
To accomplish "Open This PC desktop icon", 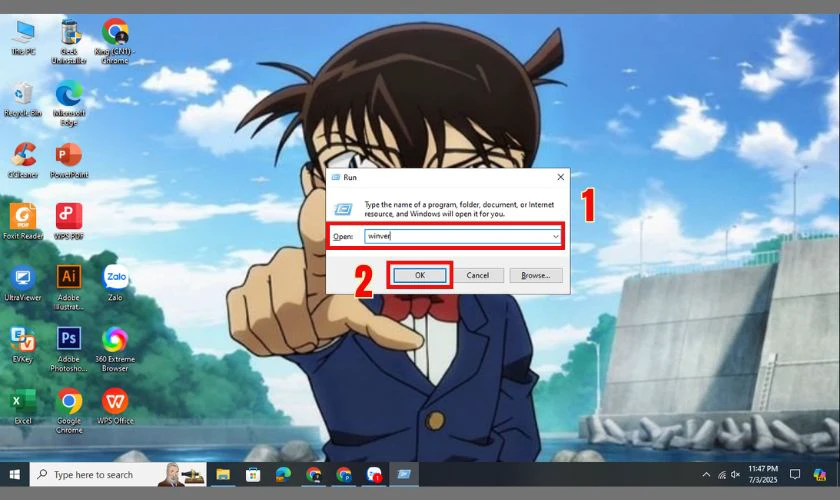I will tap(24, 38).
